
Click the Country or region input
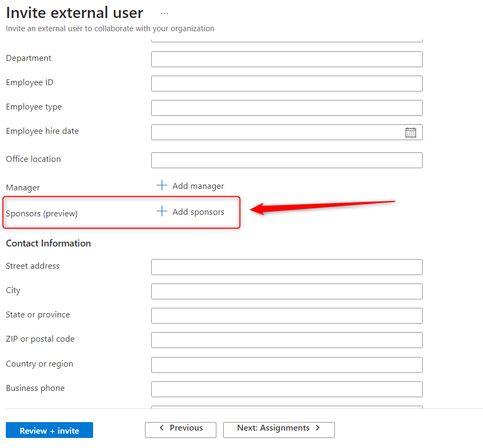pyautogui.click(x=286, y=365)
